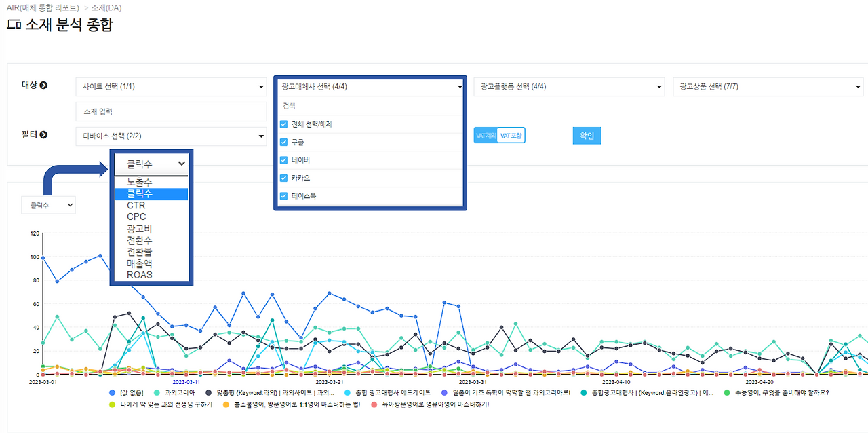Screen dimensions: 868x433
Task: Click the 확인 confirm button
Action: pyautogui.click(x=586, y=135)
